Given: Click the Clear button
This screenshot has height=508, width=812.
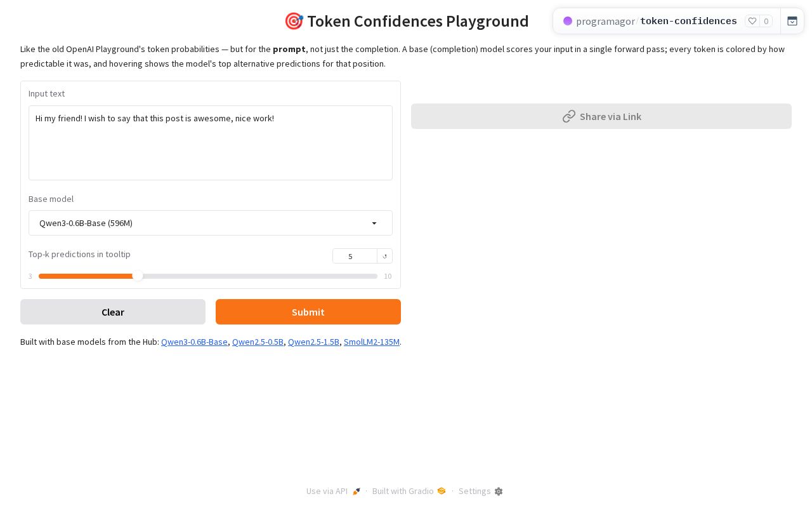Looking at the screenshot, I should [113, 312].
